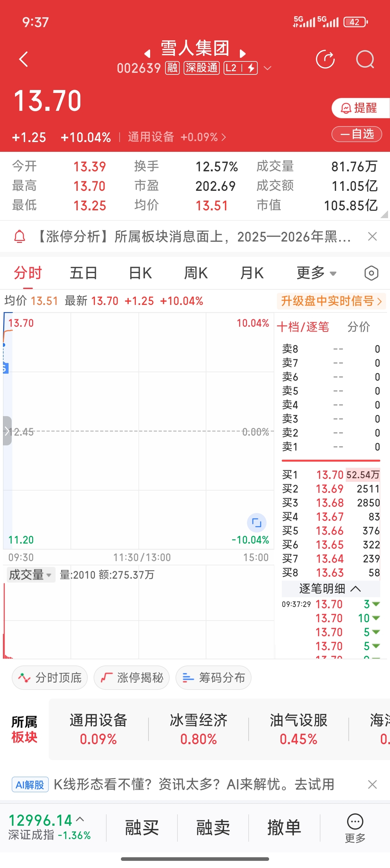Open 通用设备 sector link in header
The image size is (390, 868).
pos(176,137)
